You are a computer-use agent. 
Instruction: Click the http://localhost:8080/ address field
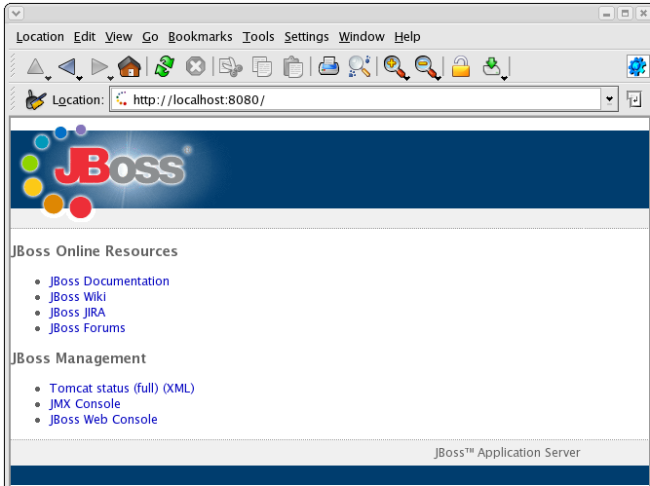tap(356, 100)
